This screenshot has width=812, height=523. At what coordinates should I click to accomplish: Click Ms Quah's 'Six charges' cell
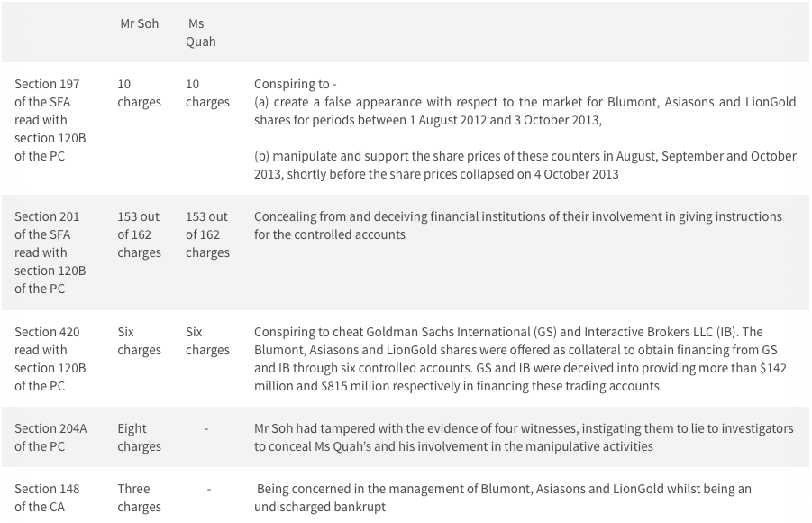click(x=207, y=341)
